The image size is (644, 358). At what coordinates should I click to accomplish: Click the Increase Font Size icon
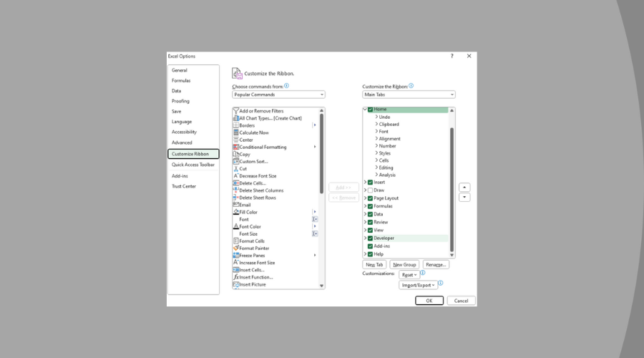tap(235, 263)
